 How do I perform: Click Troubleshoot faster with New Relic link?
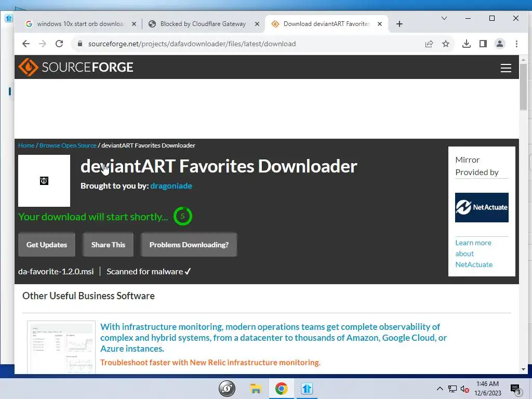coord(210,362)
